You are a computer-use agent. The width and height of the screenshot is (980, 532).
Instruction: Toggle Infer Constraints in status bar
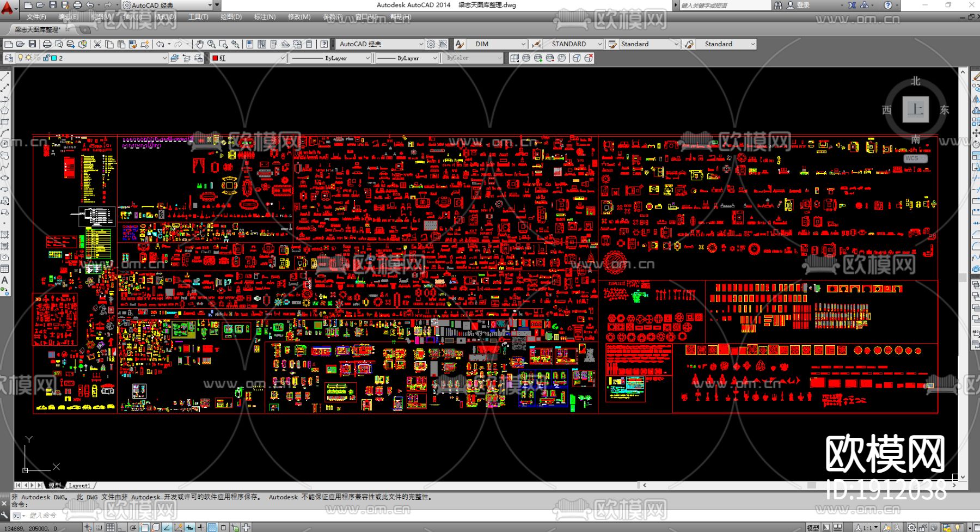coord(88,527)
